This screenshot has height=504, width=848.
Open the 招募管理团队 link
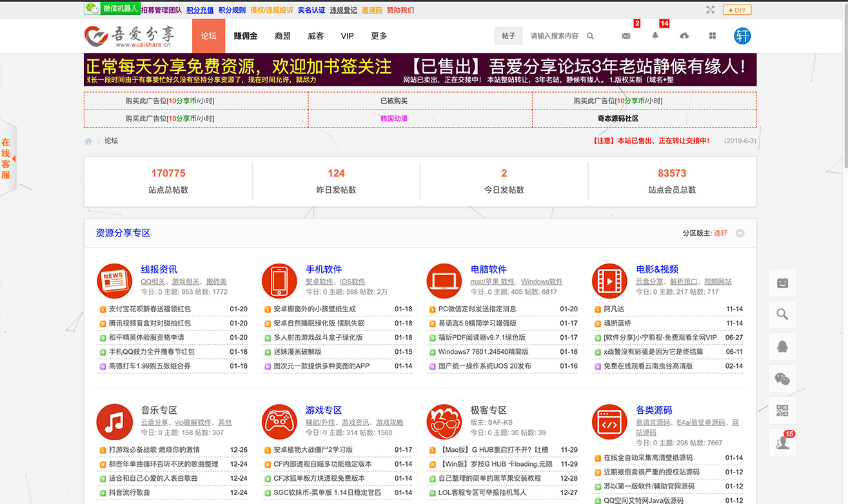(x=161, y=10)
